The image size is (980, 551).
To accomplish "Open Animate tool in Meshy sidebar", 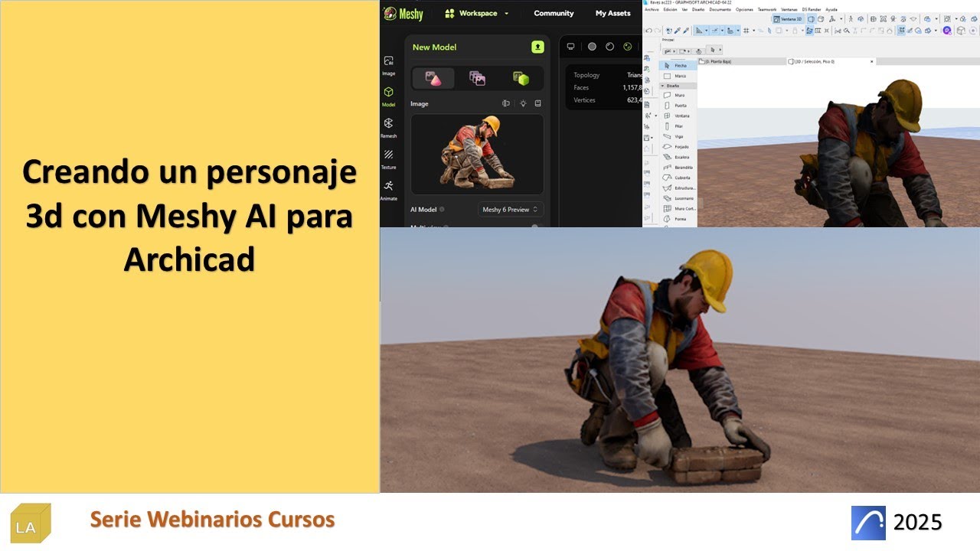I will pos(389,190).
